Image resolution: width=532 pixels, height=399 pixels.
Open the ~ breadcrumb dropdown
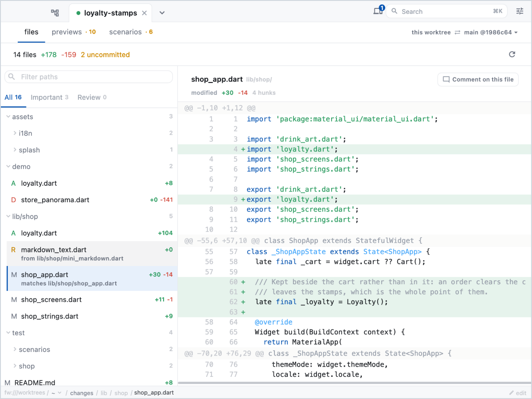(x=56, y=393)
